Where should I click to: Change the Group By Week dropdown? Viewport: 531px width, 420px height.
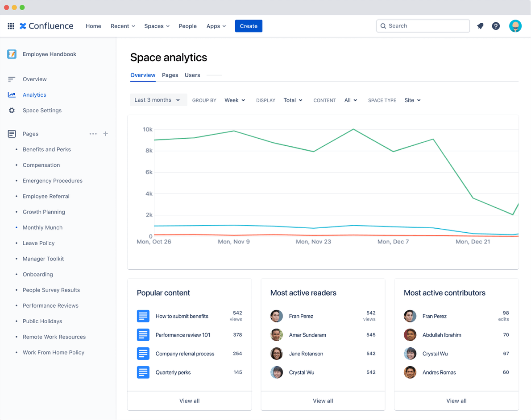[235, 100]
